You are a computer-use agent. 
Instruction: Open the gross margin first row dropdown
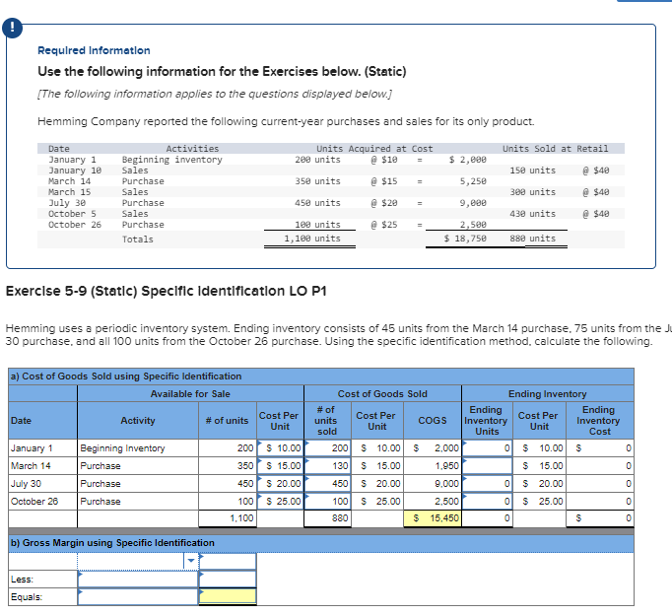[x=191, y=561]
